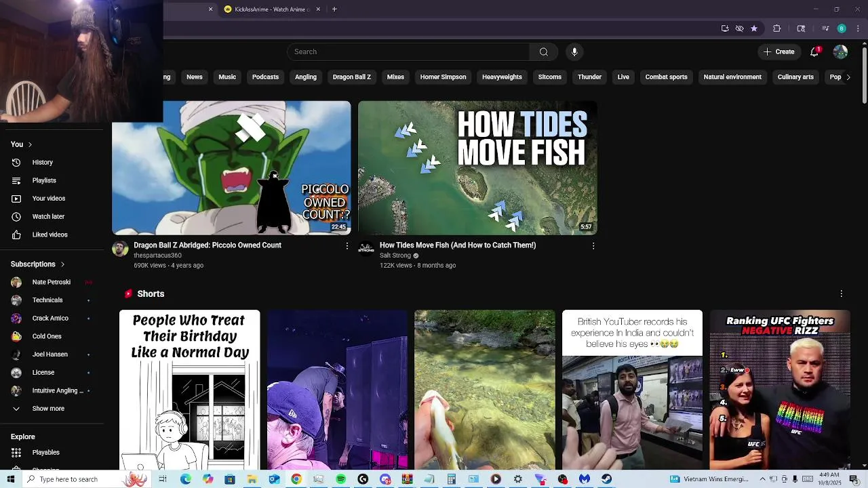Select the Mixes category chip
This screenshot has height=488, width=868.
(x=395, y=77)
